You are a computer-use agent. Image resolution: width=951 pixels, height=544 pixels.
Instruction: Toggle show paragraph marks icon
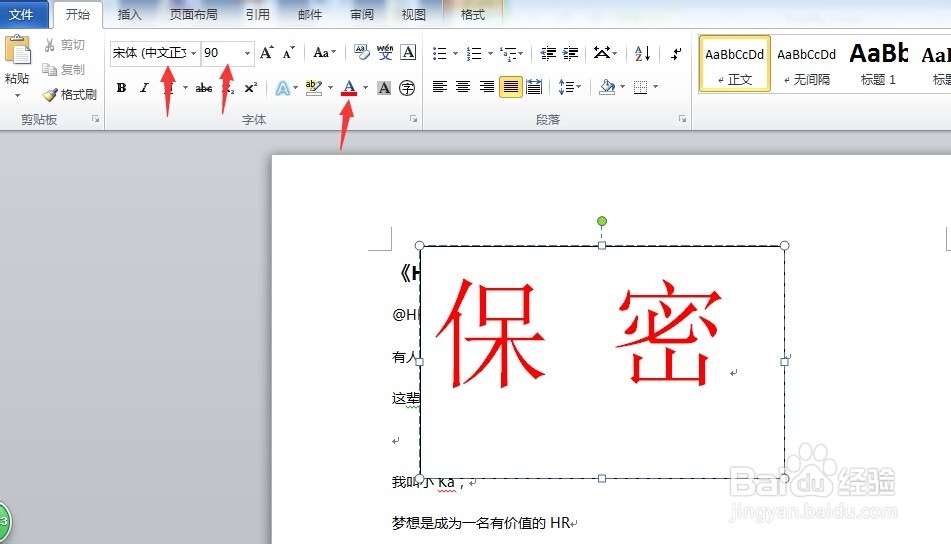677,54
